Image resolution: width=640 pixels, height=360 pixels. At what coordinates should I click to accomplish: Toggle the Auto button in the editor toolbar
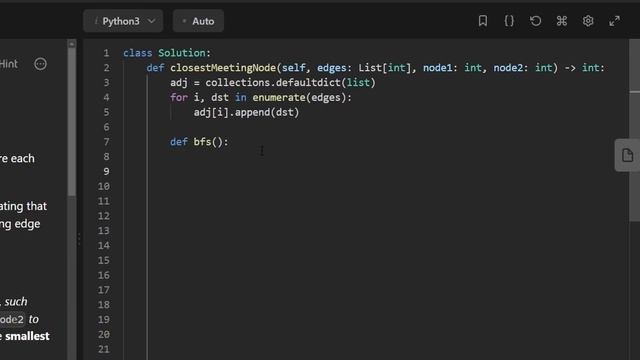[198, 21]
